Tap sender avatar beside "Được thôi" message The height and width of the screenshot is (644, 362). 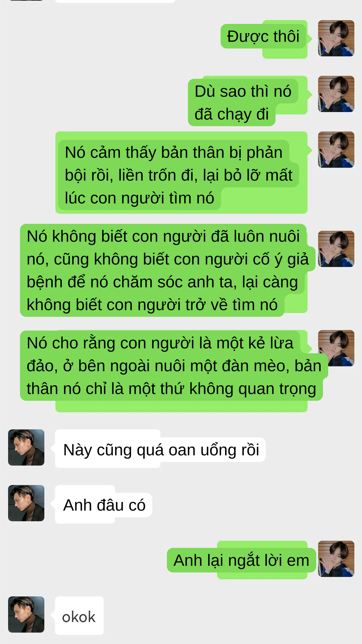(x=336, y=38)
